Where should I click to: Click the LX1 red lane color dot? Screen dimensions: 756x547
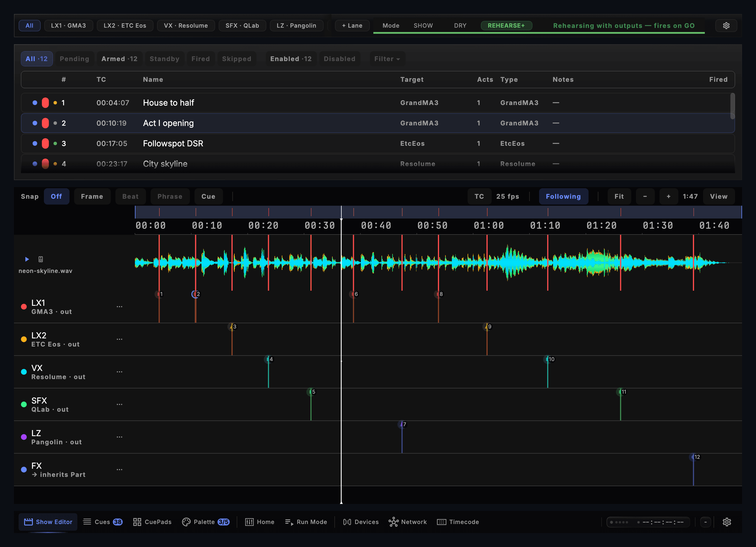pyautogui.click(x=24, y=306)
